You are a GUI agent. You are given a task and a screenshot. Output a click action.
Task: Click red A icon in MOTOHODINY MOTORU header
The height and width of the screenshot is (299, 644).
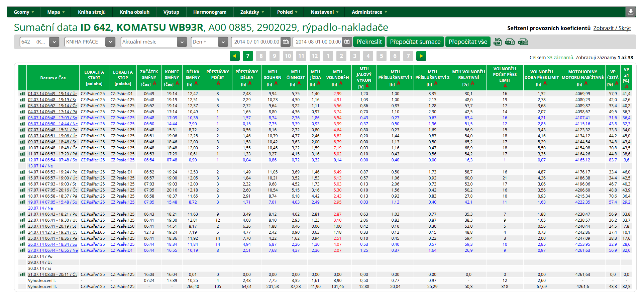click(x=586, y=84)
